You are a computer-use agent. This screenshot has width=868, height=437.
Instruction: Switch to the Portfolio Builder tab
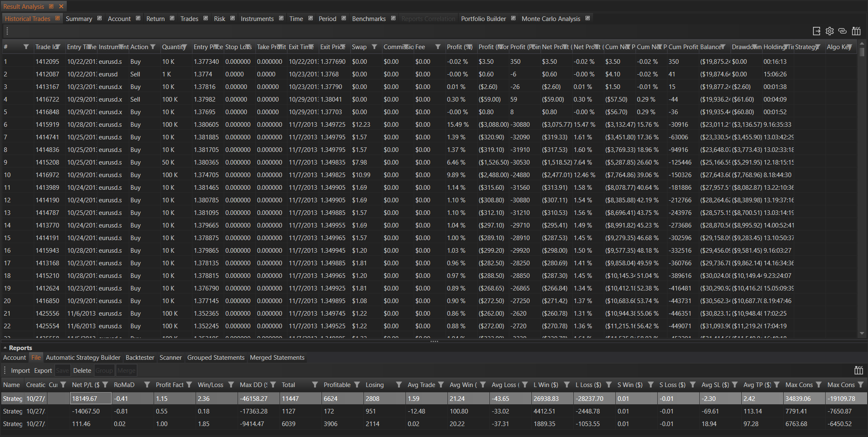[x=483, y=19]
